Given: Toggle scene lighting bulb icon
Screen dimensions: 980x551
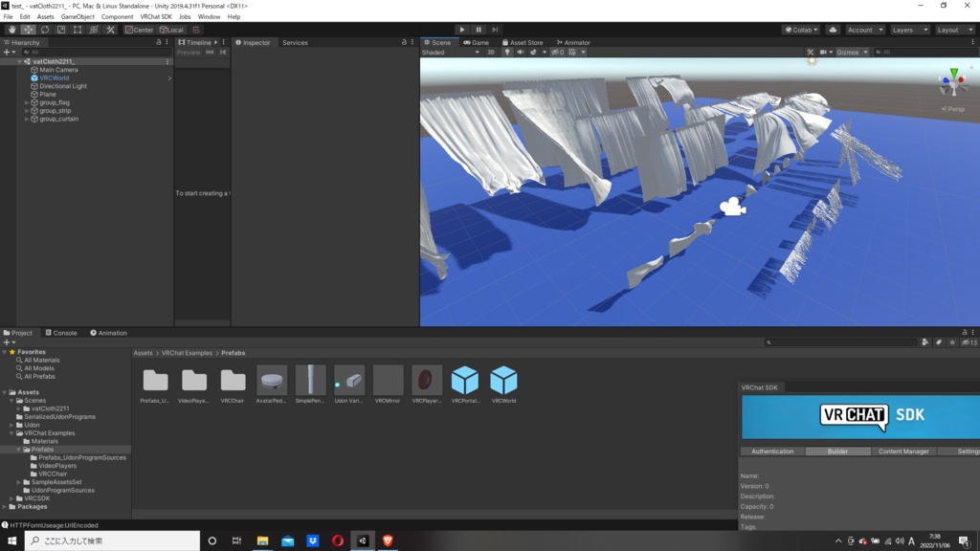Looking at the screenshot, I should click(x=507, y=52).
